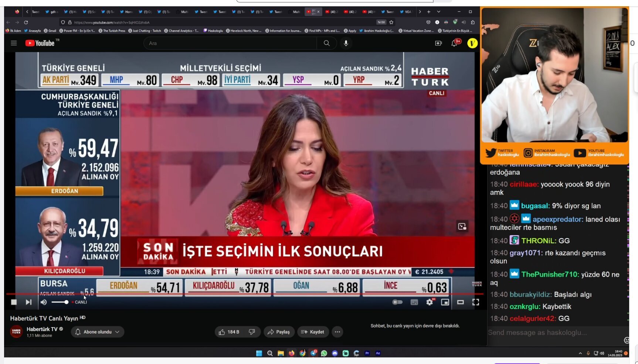Open the list all tabs chevron
The image size is (638, 364).
[439, 12]
